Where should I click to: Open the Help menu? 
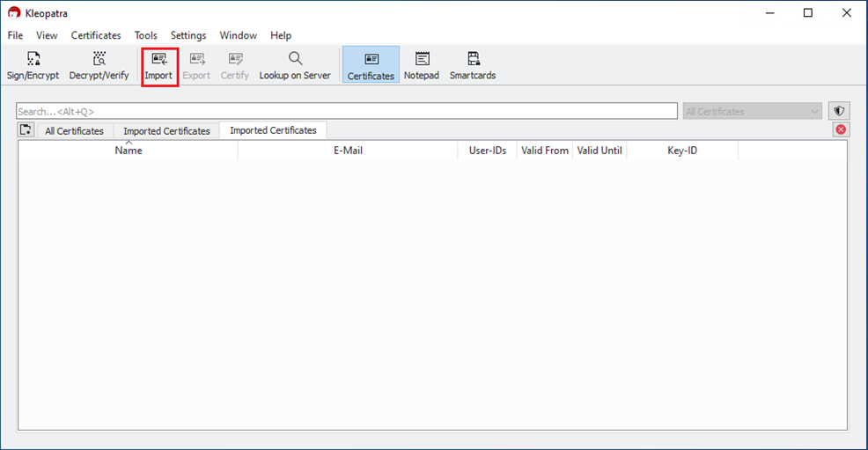[x=281, y=35]
